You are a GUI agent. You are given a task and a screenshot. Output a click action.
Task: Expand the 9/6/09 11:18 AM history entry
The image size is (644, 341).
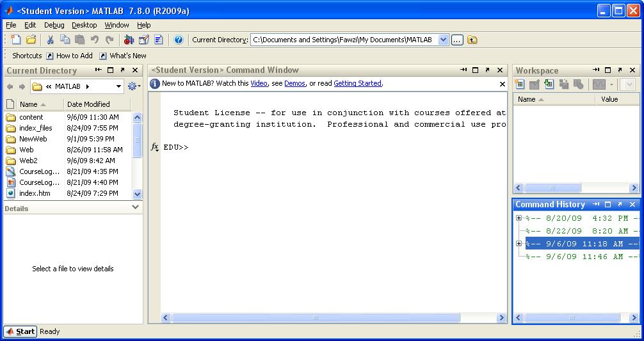(x=519, y=243)
